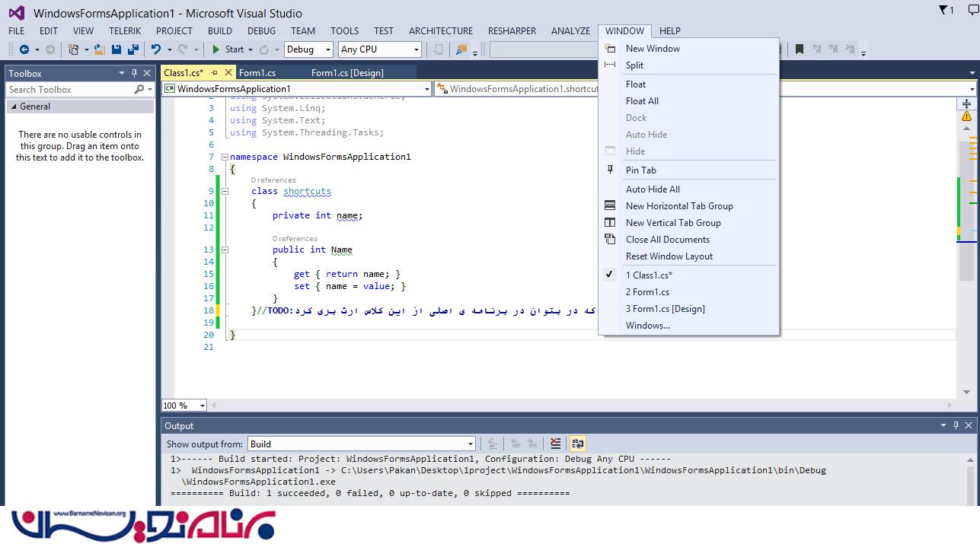Click the Open File folder icon
980x544 pixels.
click(99, 49)
